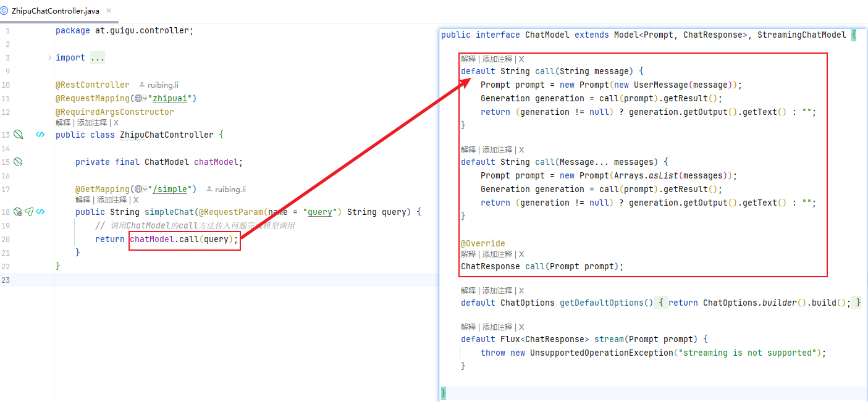This screenshot has height=402, width=868.
Task: Click 解释 above call(String message)
Action: click(468, 59)
